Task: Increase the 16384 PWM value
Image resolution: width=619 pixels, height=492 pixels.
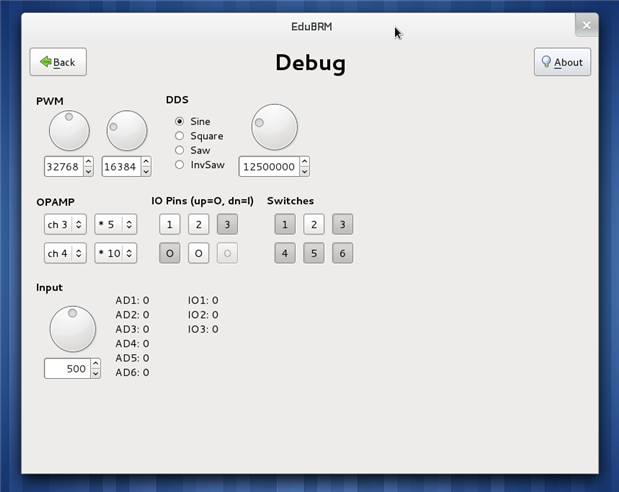Action: coord(146,162)
